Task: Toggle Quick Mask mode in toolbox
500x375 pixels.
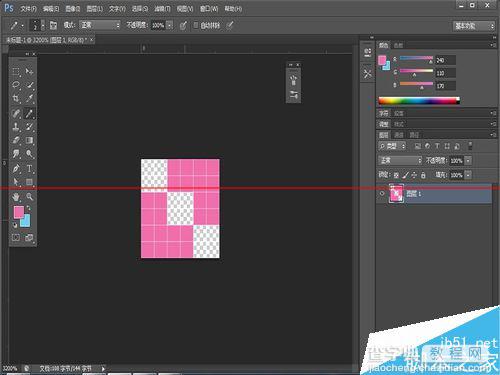Action: 16,238
